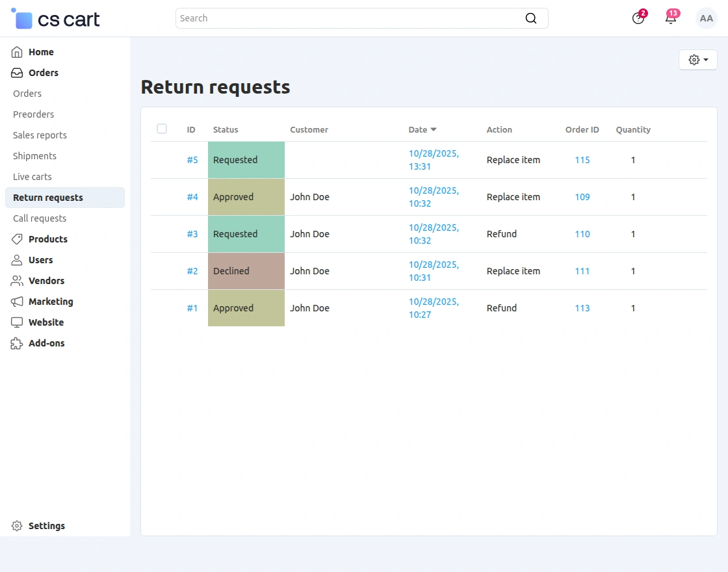Open Shipments page
Image resolution: width=728 pixels, height=572 pixels.
pos(35,156)
